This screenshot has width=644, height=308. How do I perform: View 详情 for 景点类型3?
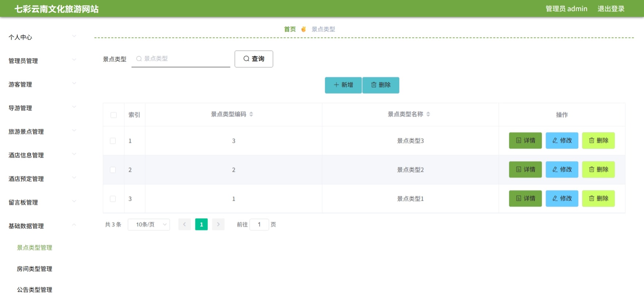(525, 140)
